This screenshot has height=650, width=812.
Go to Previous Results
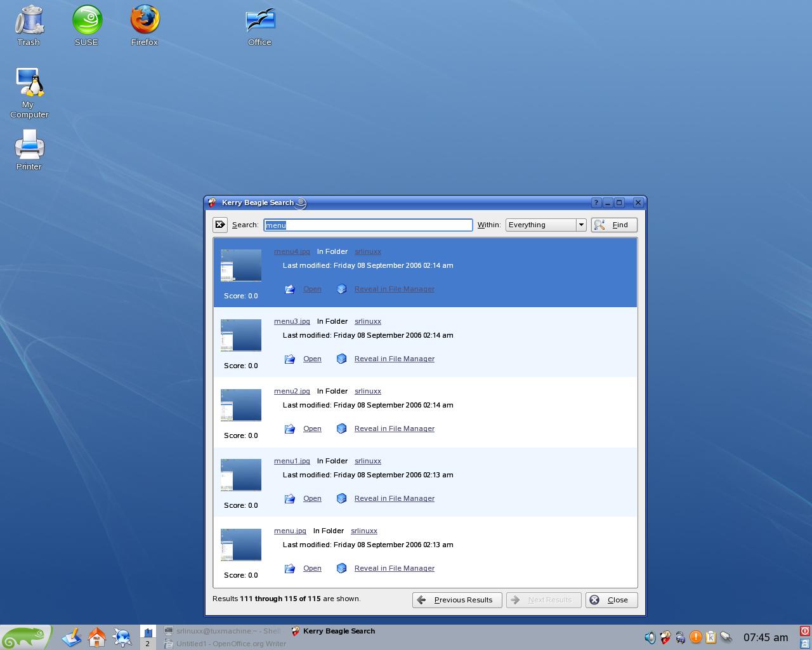click(457, 600)
